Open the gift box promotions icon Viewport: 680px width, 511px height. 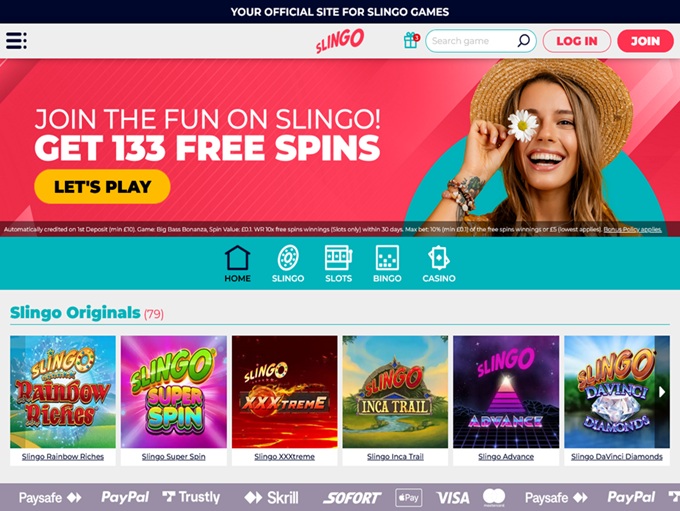[x=411, y=40]
